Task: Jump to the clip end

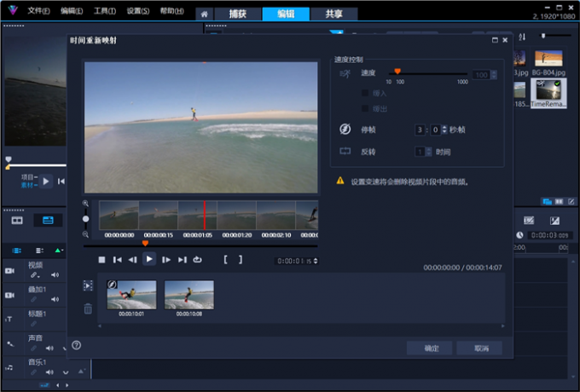Action: (182, 260)
